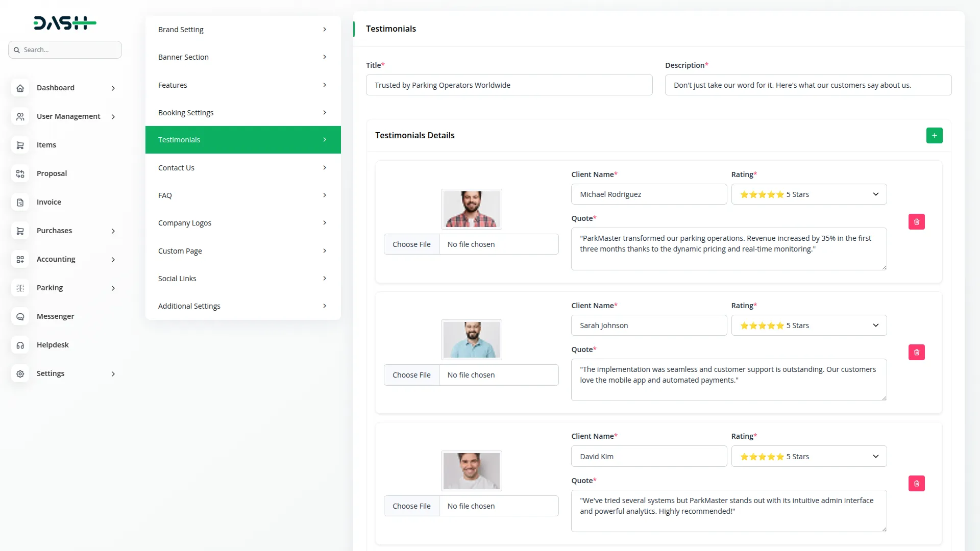Delete David Kim testimonial with trash icon

[916, 483]
